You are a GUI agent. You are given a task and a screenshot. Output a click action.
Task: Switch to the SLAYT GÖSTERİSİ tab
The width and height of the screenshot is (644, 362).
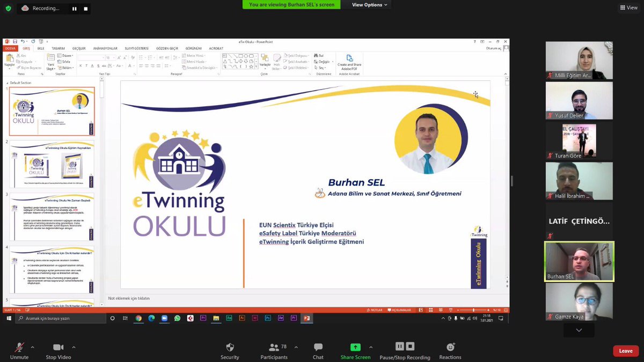(136, 48)
